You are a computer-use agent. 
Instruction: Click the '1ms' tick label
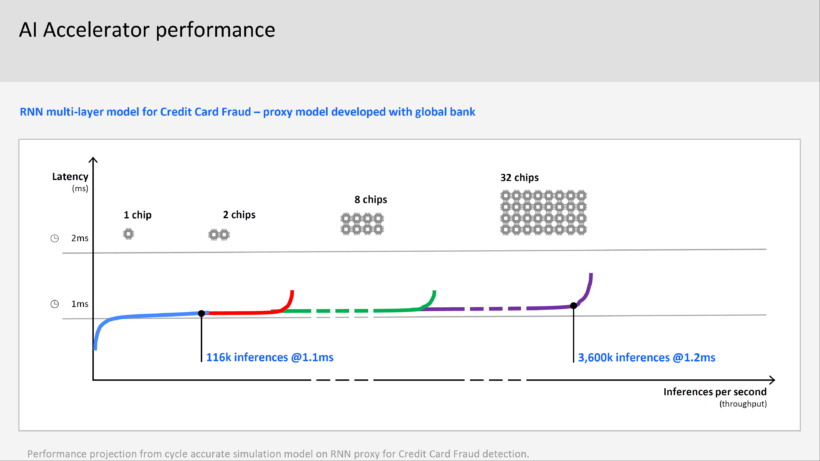click(79, 304)
